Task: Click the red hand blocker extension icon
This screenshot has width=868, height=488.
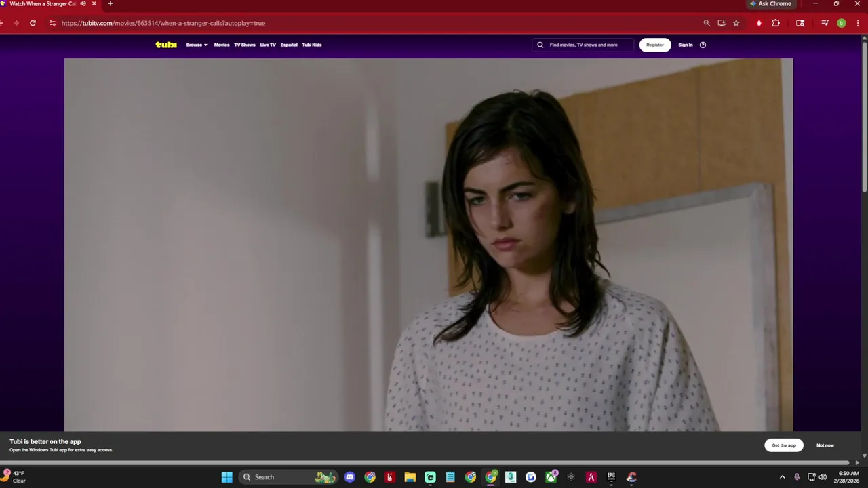Action: tap(759, 23)
